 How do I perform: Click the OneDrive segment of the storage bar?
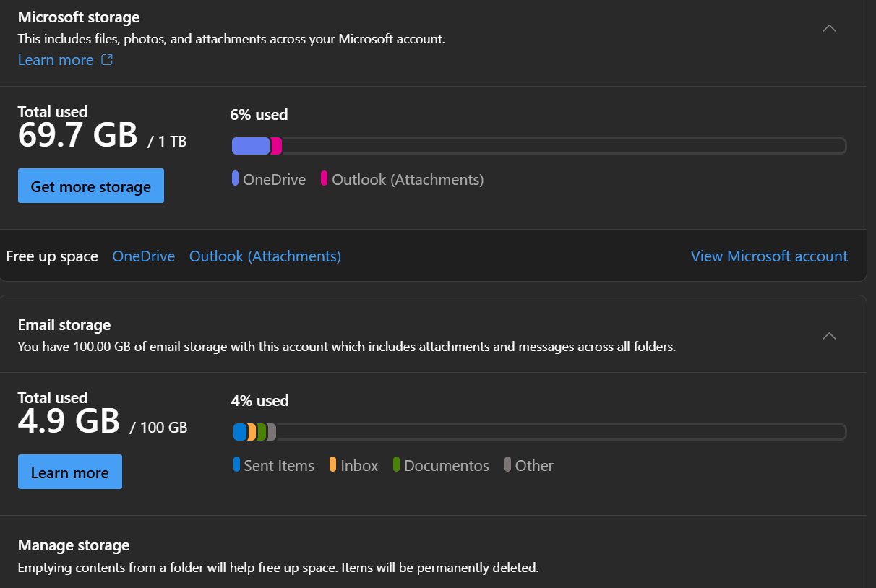click(251, 146)
